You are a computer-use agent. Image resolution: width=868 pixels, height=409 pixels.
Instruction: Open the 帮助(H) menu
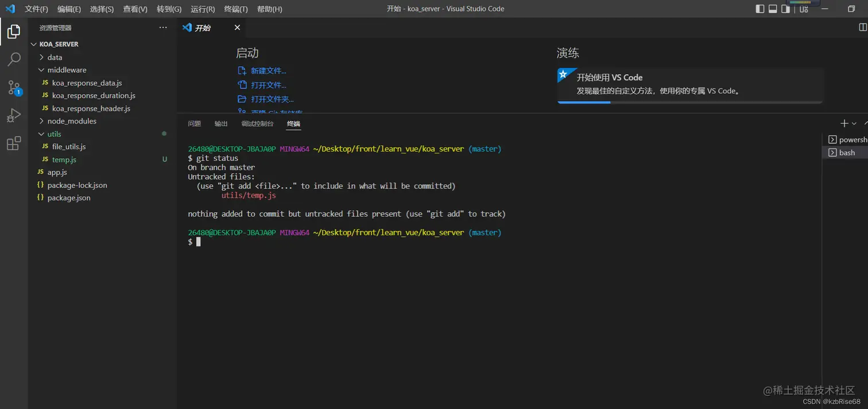point(269,9)
